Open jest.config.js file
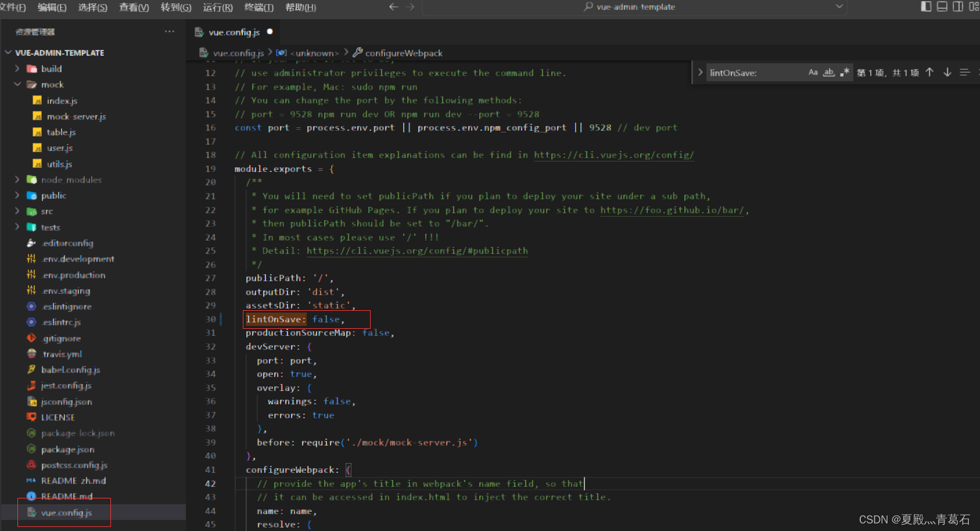Image resolution: width=980 pixels, height=531 pixels. [66, 385]
